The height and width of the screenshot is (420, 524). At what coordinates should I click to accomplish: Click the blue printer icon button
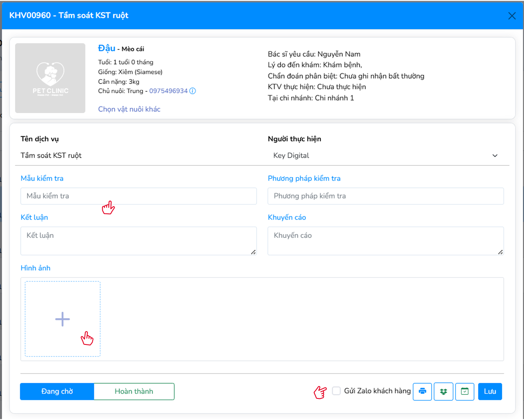[422, 391]
